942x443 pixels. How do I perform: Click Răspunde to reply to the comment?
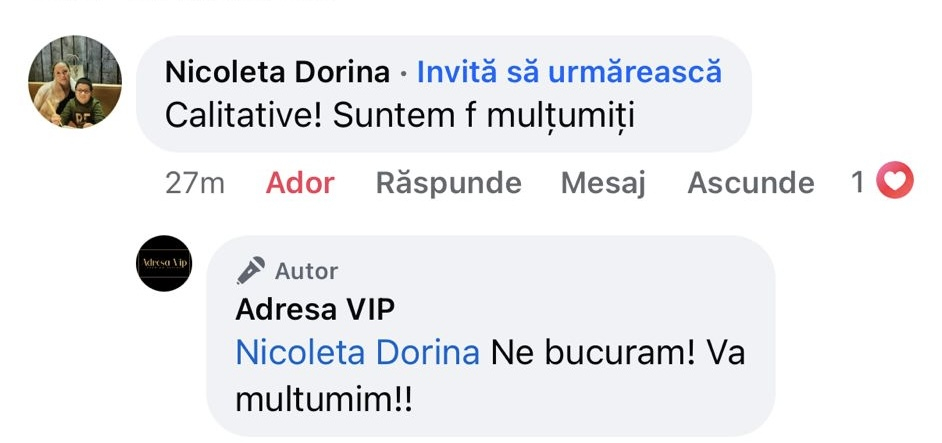pyautogui.click(x=448, y=183)
